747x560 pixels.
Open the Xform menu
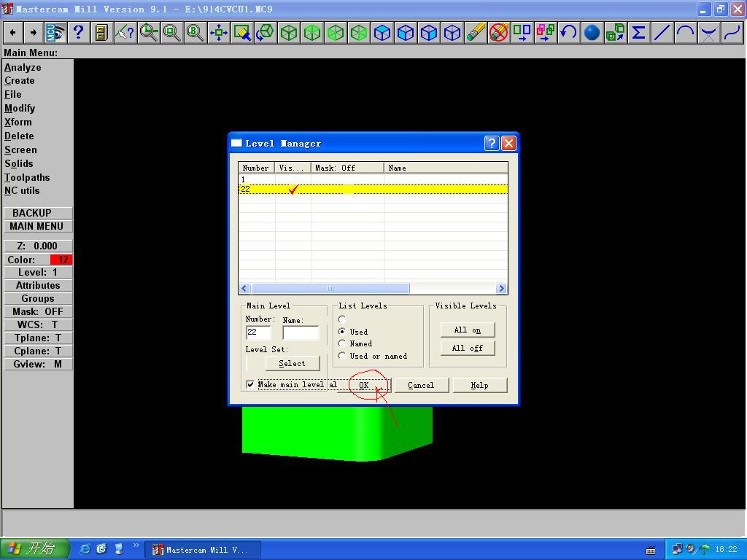(x=18, y=122)
